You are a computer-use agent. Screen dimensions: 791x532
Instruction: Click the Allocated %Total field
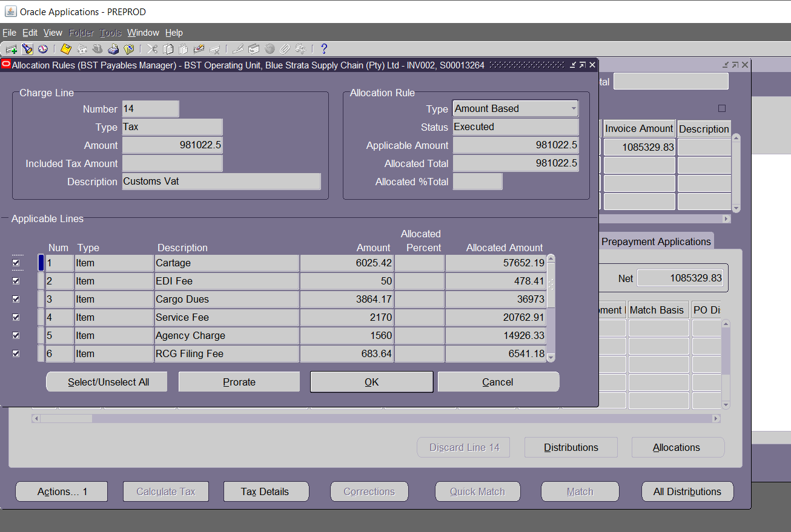pyautogui.click(x=477, y=182)
